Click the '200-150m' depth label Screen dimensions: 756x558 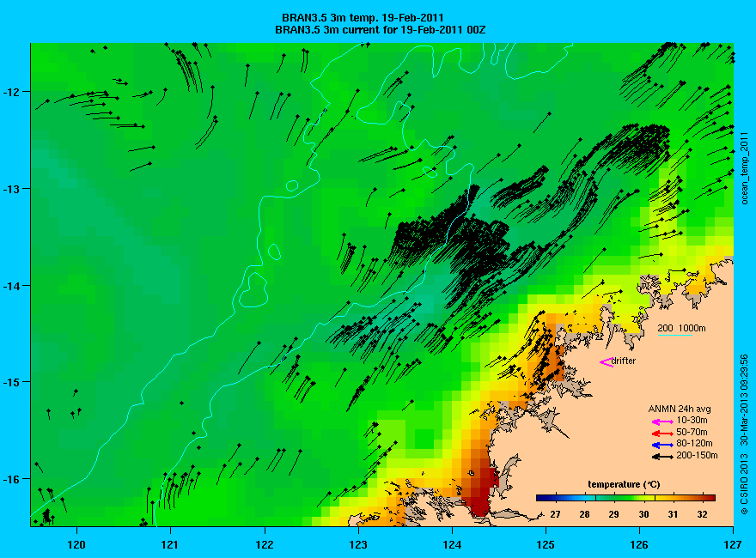click(697, 455)
